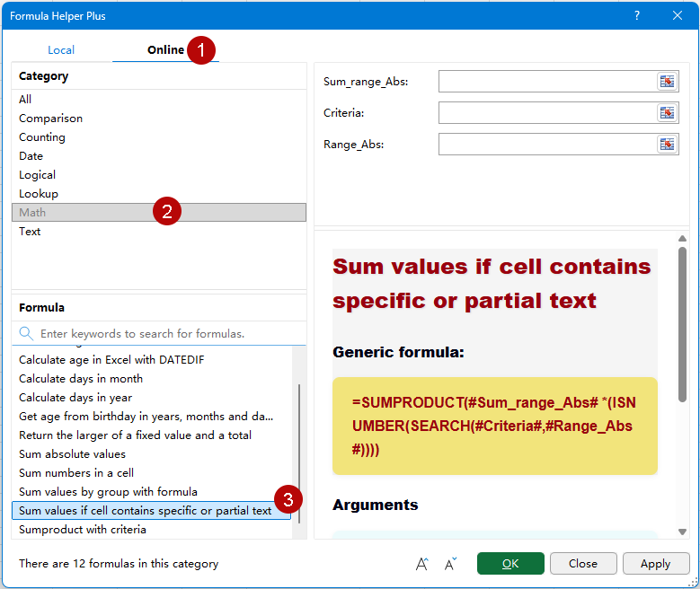Increase font size with the larger A icon
Image resolution: width=700 pixels, height=589 pixels.
coord(421,564)
